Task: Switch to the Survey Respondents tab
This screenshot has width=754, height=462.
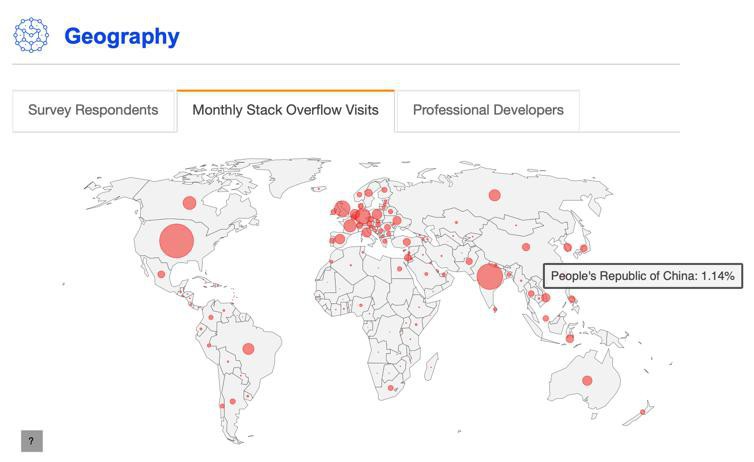Action: pos(93,110)
